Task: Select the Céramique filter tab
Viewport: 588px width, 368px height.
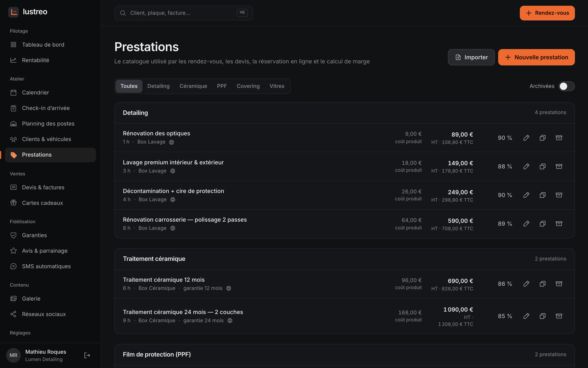Action: (x=193, y=86)
